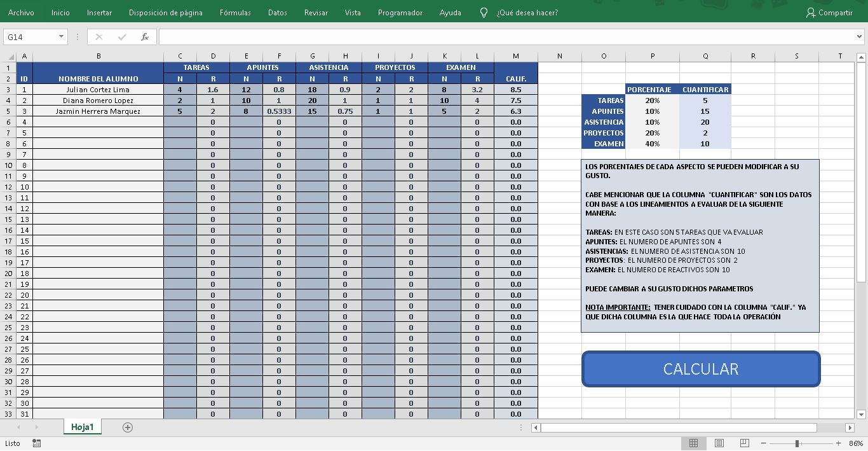Click the horizontal scrollbar left arrow
Screen dimensions: 868x451
point(536,427)
